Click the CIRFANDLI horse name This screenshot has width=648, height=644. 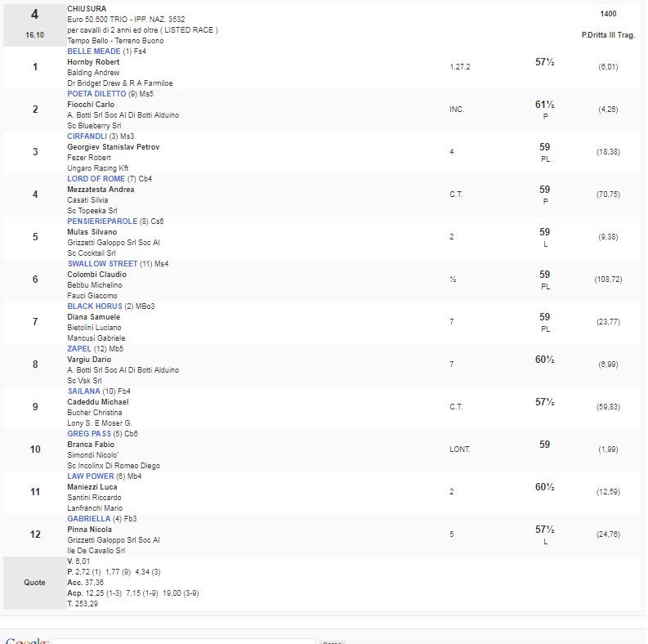(x=87, y=136)
